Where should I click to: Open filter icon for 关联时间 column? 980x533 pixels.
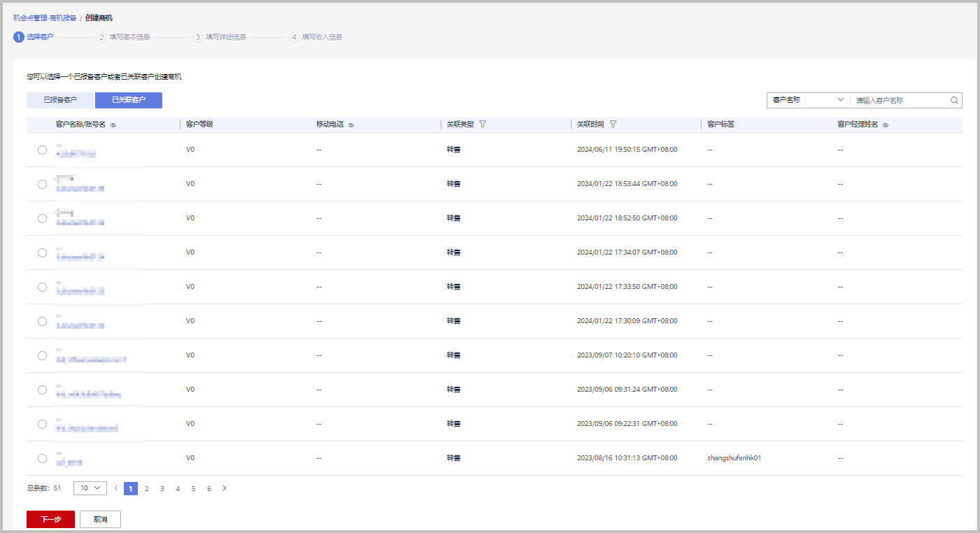click(x=613, y=124)
